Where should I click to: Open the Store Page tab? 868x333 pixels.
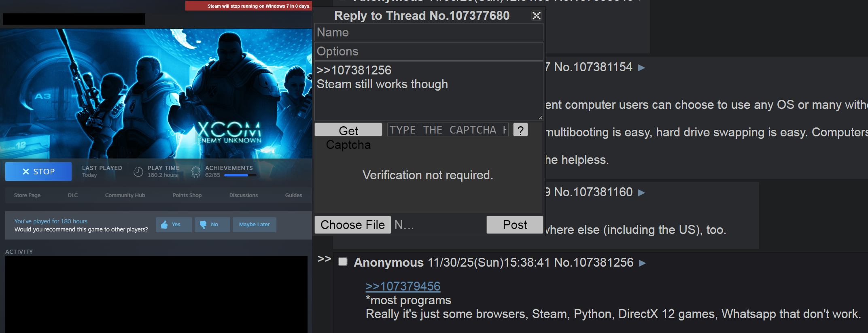click(x=27, y=195)
